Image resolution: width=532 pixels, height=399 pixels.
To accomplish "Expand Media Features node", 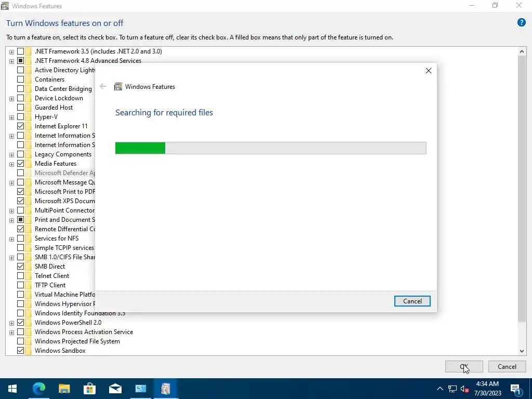I will (11, 164).
